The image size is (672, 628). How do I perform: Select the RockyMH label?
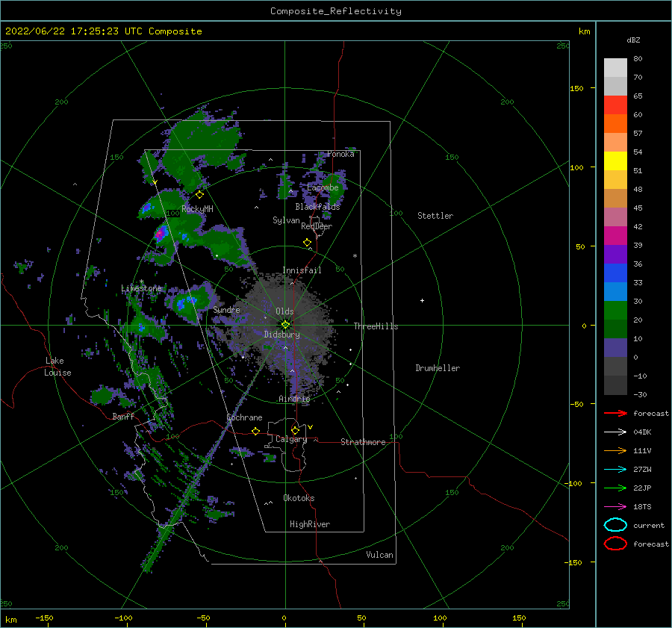tap(197, 209)
